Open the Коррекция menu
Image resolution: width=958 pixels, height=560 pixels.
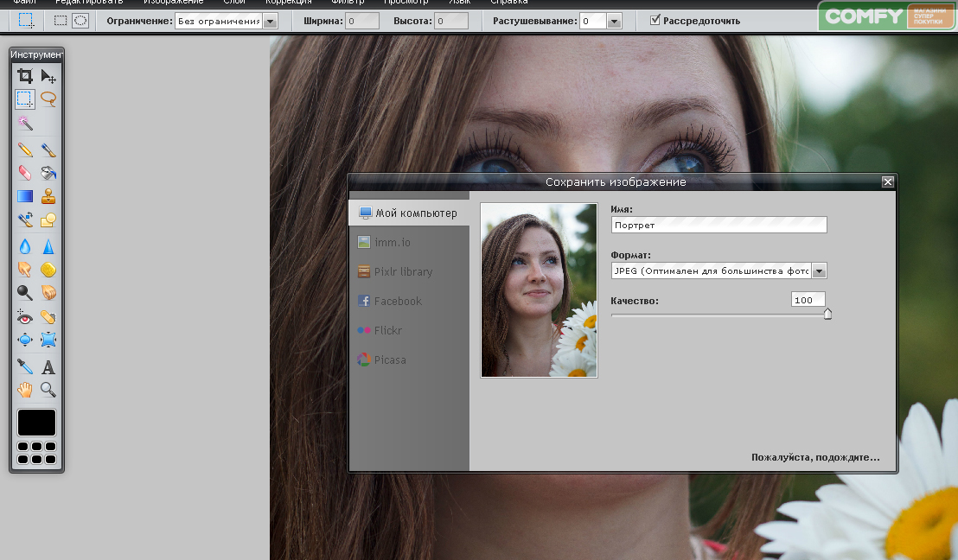[x=289, y=2]
